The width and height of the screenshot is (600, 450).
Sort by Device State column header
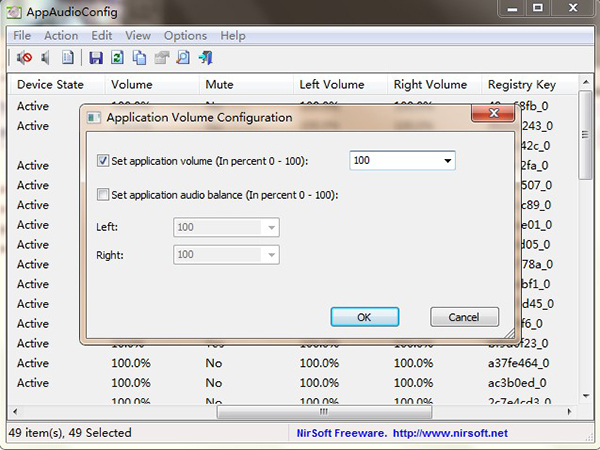[x=57, y=85]
